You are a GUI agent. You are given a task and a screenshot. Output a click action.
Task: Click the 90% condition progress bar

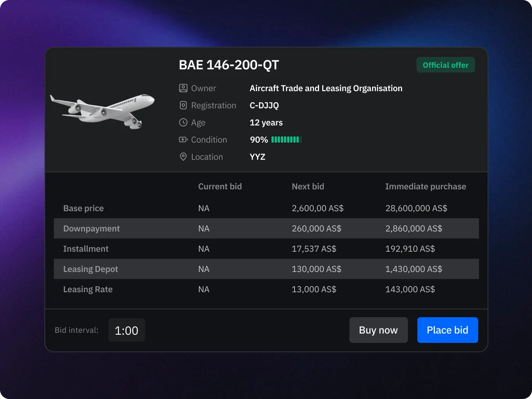click(286, 139)
